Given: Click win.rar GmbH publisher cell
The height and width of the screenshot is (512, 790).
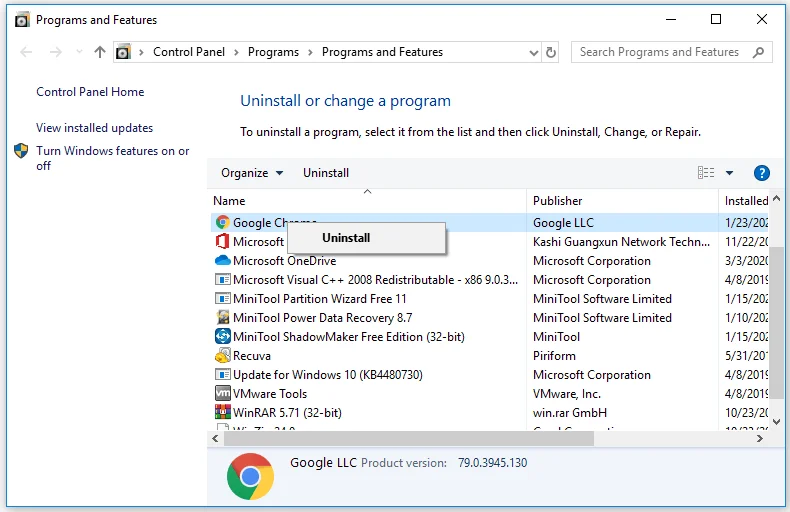Looking at the screenshot, I should pos(570,413).
